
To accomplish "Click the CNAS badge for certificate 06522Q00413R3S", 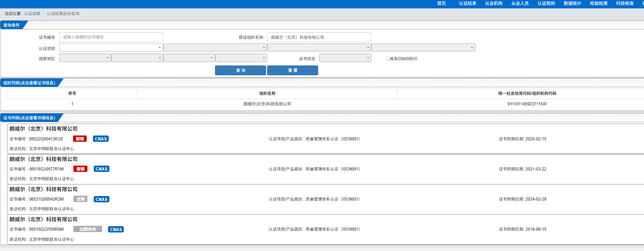I will 101,139.
